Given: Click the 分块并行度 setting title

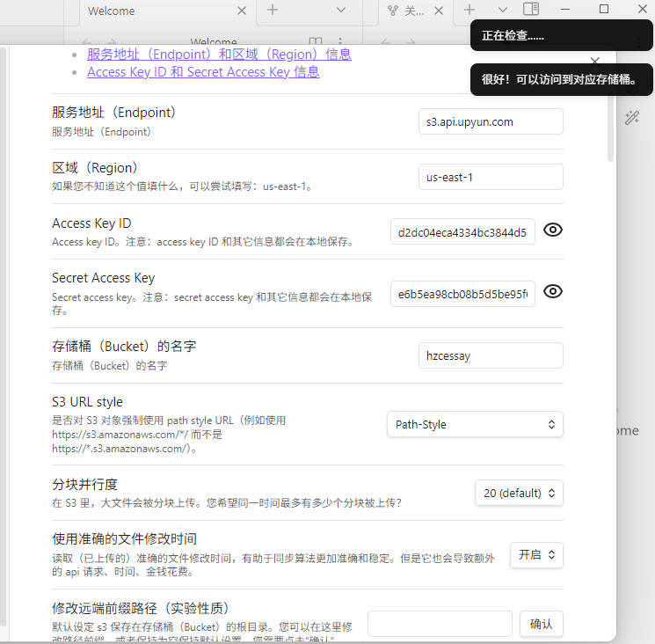Looking at the screenshot, I should pyautogui.click(x=84, y=485).
